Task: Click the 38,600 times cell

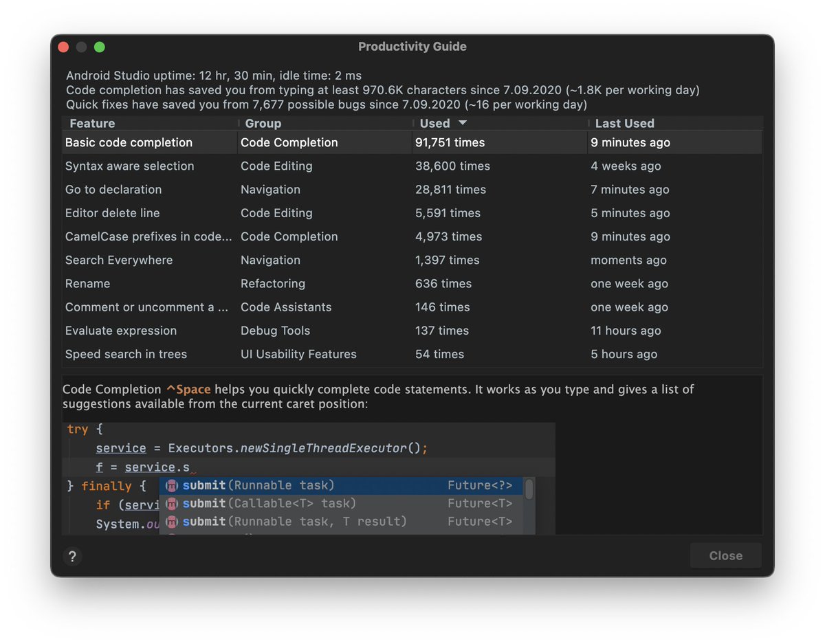Action: click(x=452, y=166)
